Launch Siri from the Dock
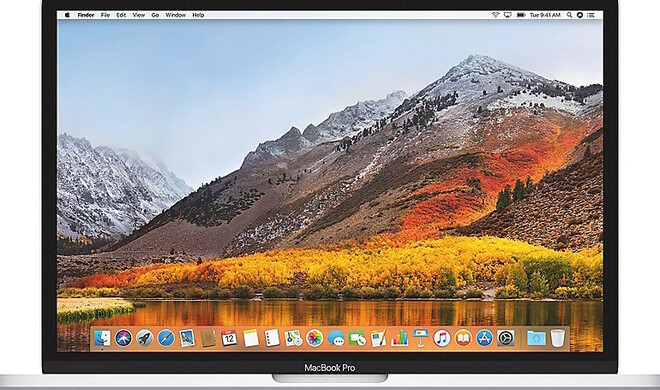The height and width of the screenshot is (390, 660). click(123, 338)
